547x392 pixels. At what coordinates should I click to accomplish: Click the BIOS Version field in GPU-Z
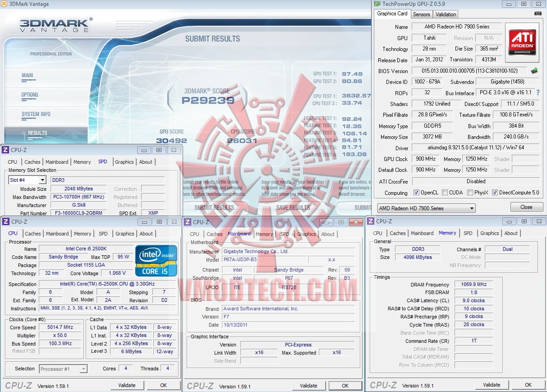[470, 71]
